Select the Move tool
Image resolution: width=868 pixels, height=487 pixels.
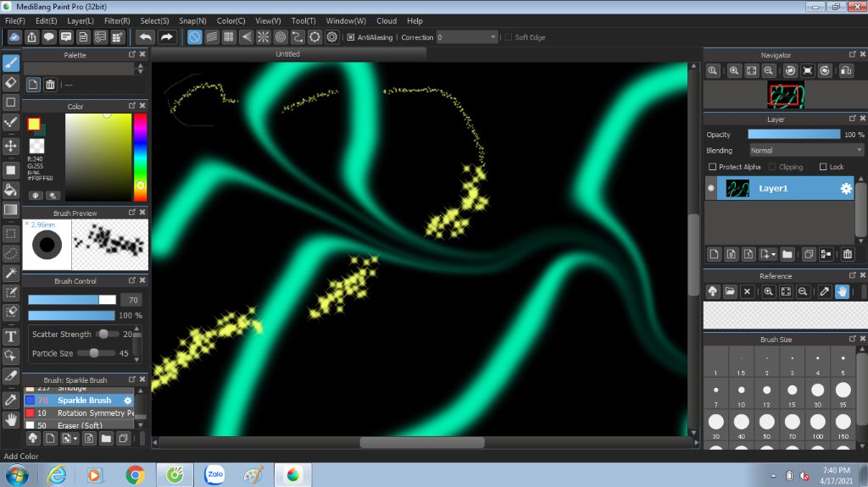tap(10, 146)
